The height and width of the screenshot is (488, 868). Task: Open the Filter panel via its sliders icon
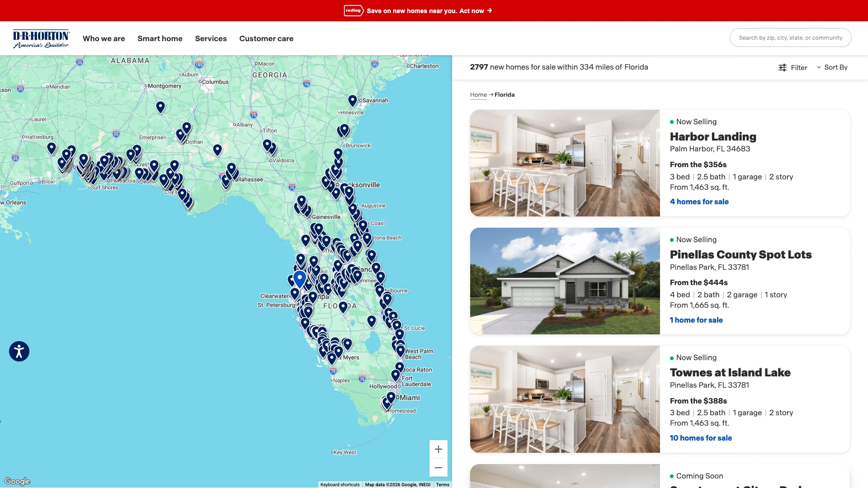point(783,67)
